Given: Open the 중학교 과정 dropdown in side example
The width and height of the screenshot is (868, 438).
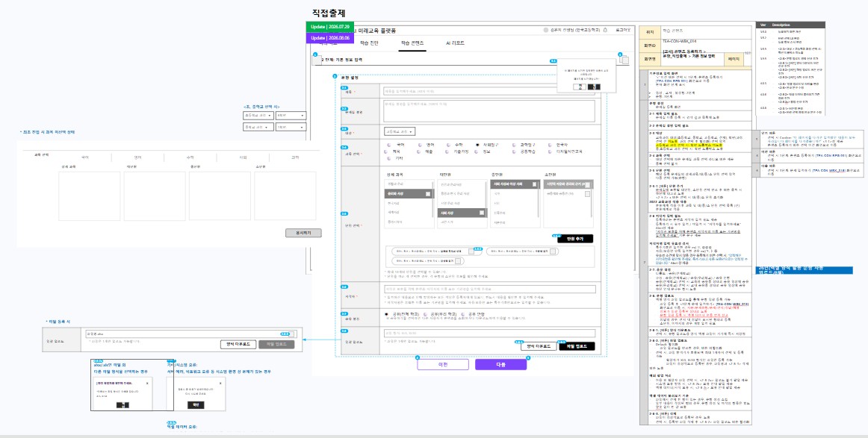Looking at the screenshot, I should tap(258, 127).
